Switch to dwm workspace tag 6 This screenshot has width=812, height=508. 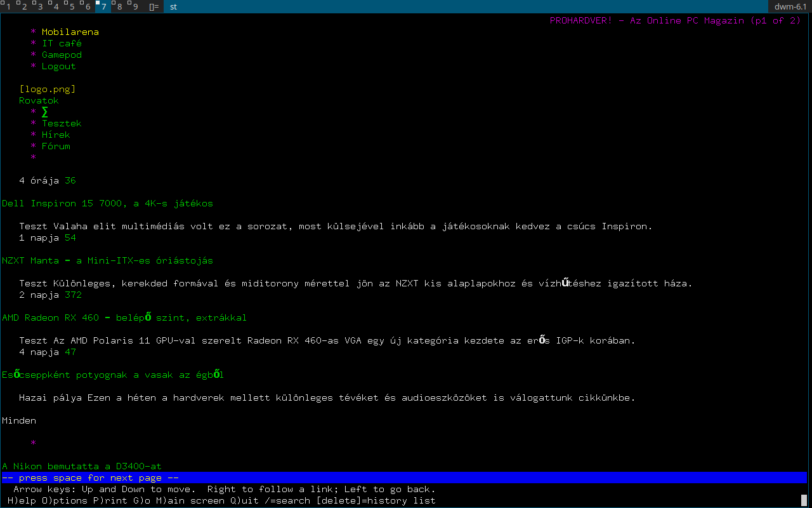[88, 6]
